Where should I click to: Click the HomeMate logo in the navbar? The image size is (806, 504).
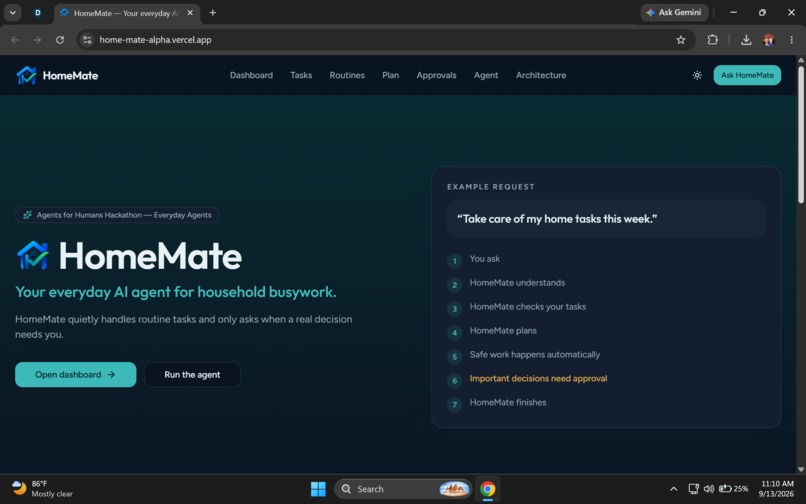[x=57, y=76]
